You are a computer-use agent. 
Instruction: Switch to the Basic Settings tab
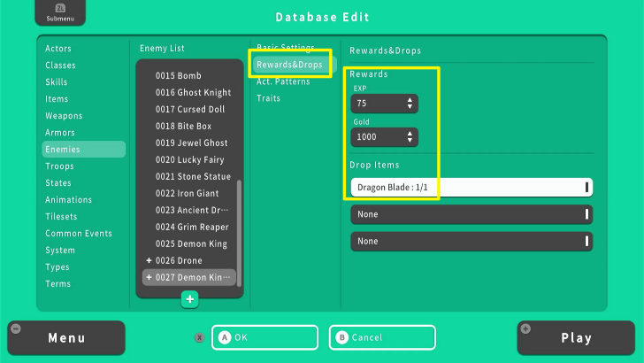pyautogui.click(x=286, y=48)
